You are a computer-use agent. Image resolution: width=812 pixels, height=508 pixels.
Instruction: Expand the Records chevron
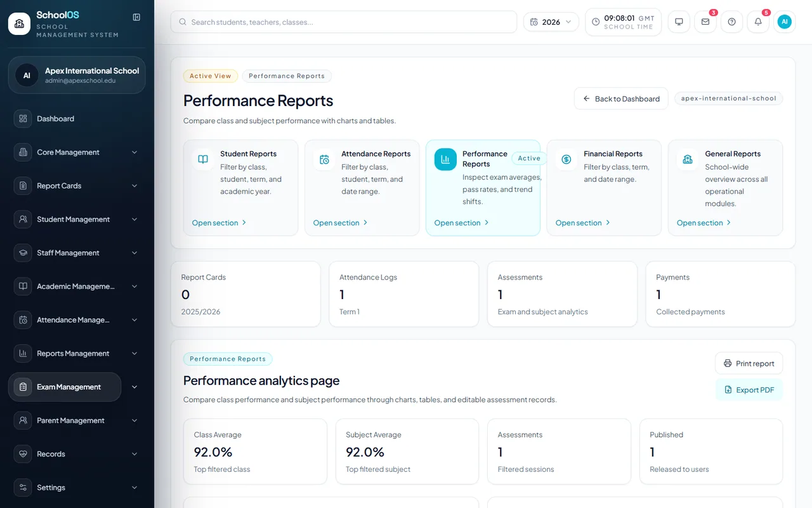pyautogui.click(x=134, y=454)
